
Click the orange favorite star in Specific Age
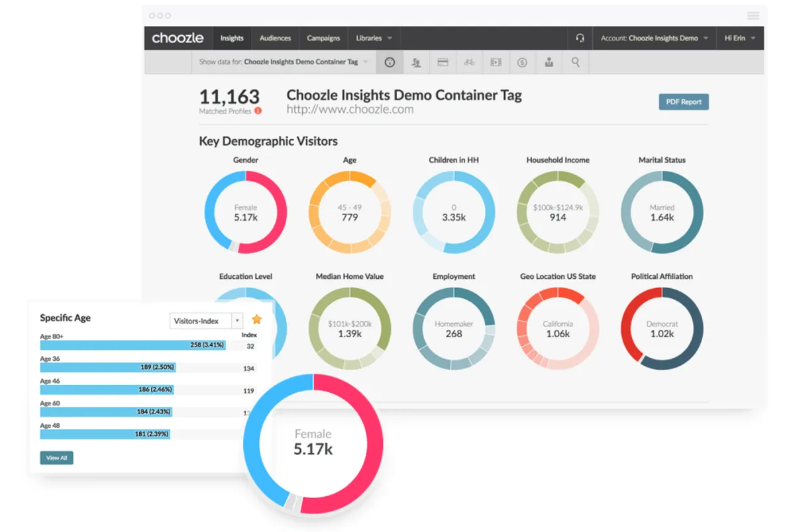(x=256, y=319)
